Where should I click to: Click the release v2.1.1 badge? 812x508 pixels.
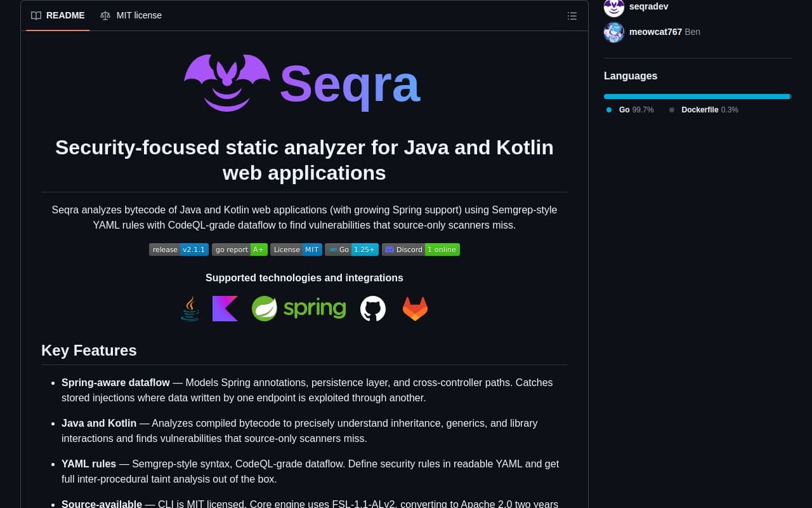click(178, 250)
